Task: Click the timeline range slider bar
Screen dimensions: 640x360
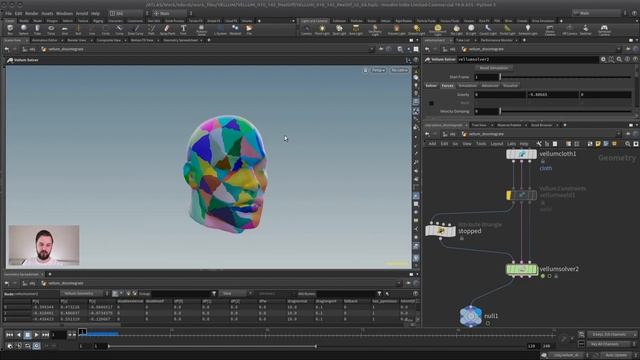Action: 212,346
